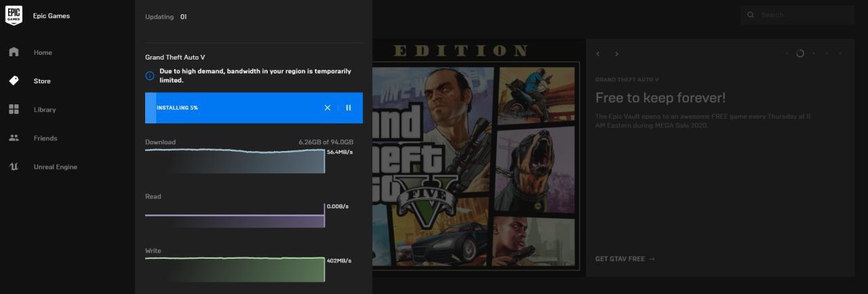
Task: Click the Installing 5% progress bar
Action: [254, 108]
